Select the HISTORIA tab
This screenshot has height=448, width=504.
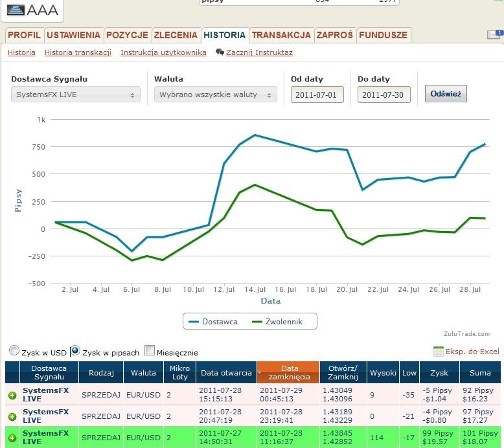(225, 35)
